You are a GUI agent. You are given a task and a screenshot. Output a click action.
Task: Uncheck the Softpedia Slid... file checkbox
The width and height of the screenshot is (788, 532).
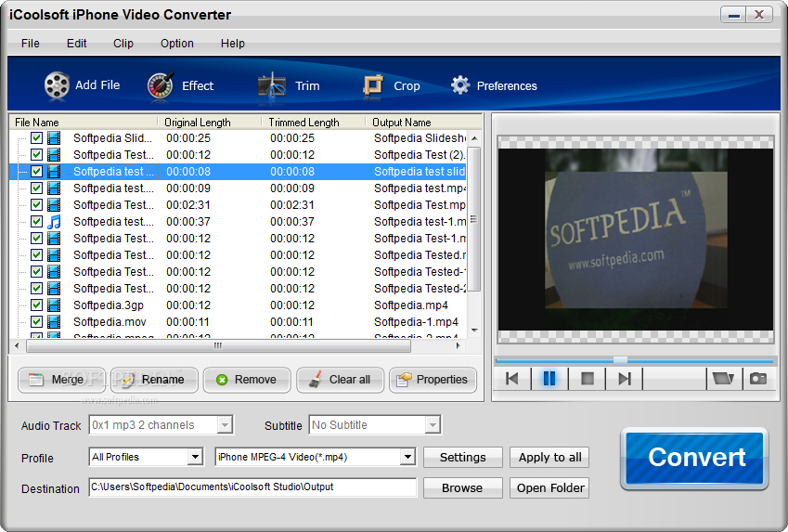[x=36, y=137]
